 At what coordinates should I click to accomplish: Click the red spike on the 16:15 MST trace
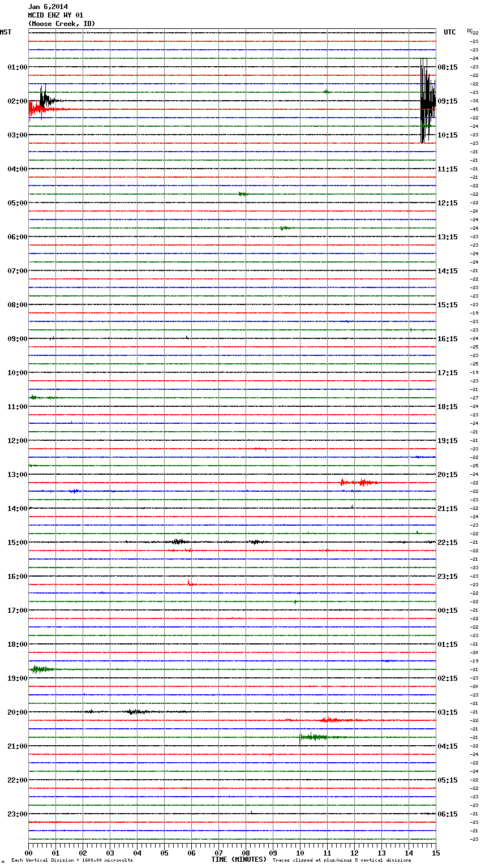[x=191, y=582]
